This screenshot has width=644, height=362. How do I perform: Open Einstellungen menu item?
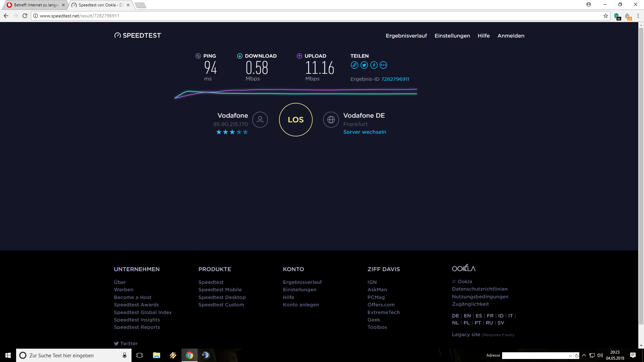click(451, 35)
